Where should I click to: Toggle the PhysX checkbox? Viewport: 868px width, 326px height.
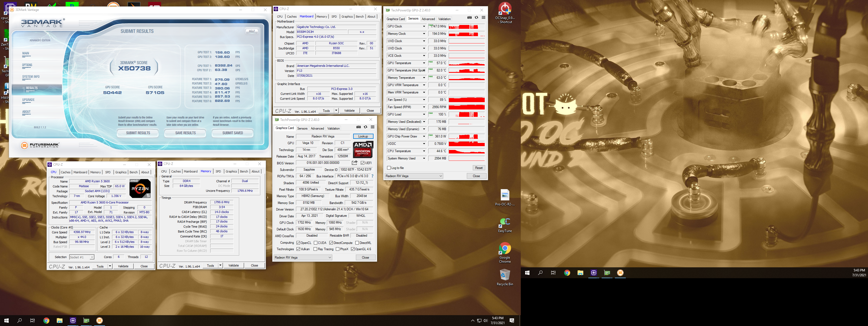pyautogui.click(x=338, y=249)
